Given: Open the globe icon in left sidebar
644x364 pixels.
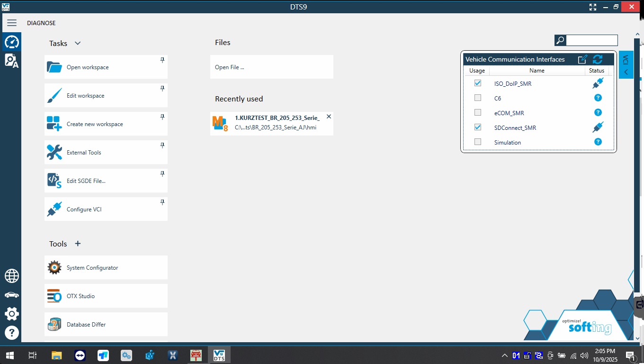Looking at the screenshot, I should [12, 275].
